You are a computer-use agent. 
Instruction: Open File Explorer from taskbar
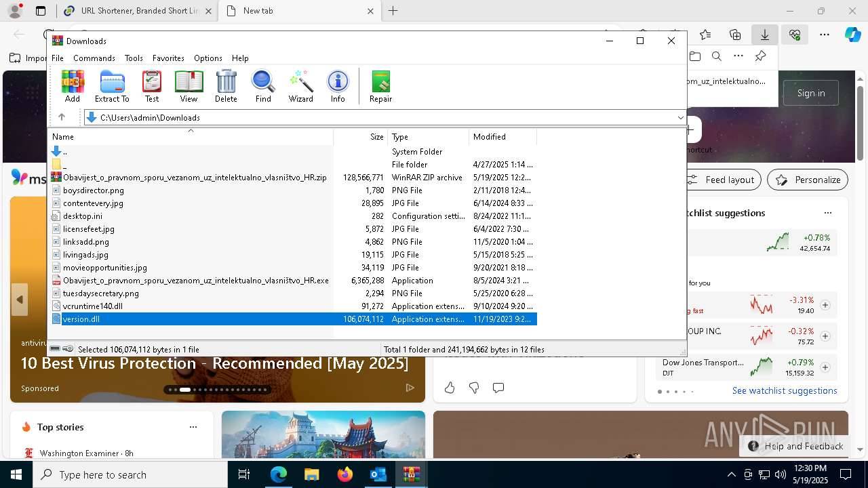311,474
